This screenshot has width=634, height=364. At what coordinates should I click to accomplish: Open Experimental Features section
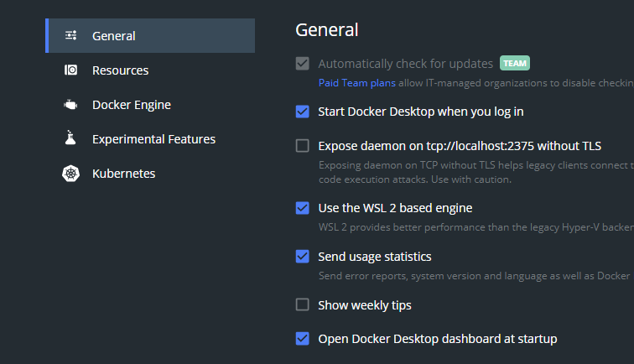[150, 139]
